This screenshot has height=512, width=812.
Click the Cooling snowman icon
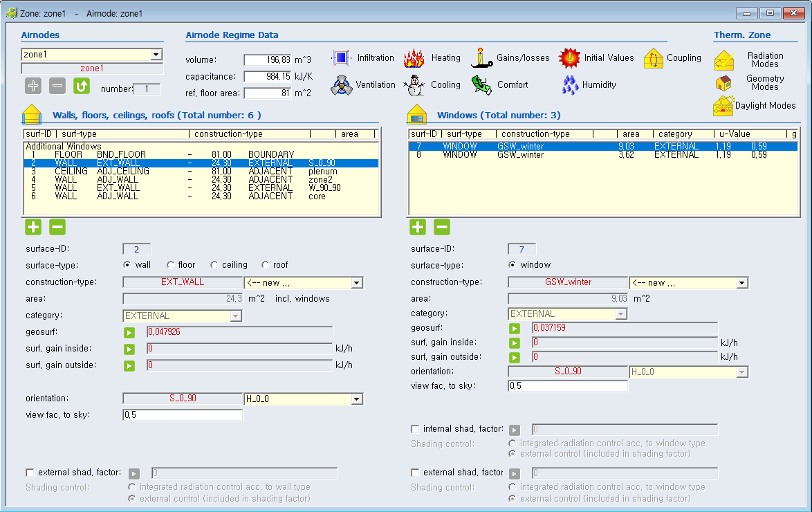414,85
